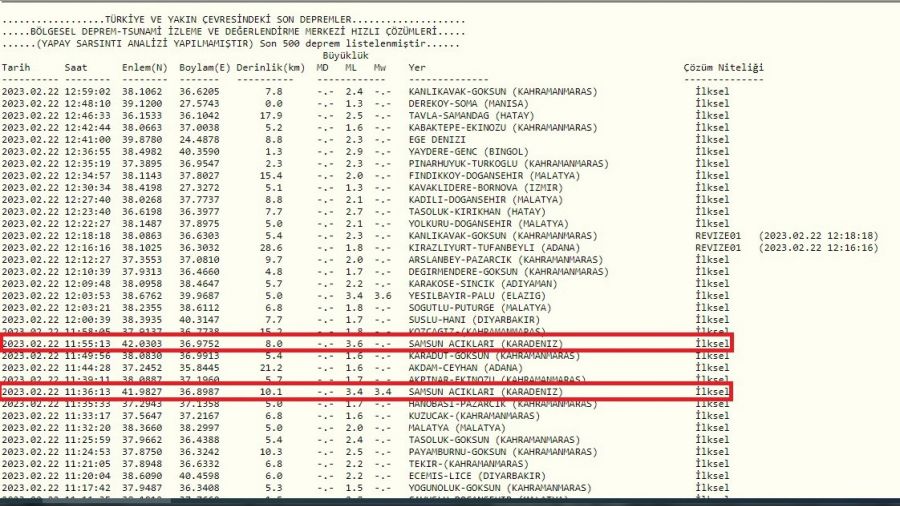Click "PAYAMBURNU-GOKSUN (KAHRAMANMARAS)" location
Viewport: 900px width, 506px height.
point(503,453)
